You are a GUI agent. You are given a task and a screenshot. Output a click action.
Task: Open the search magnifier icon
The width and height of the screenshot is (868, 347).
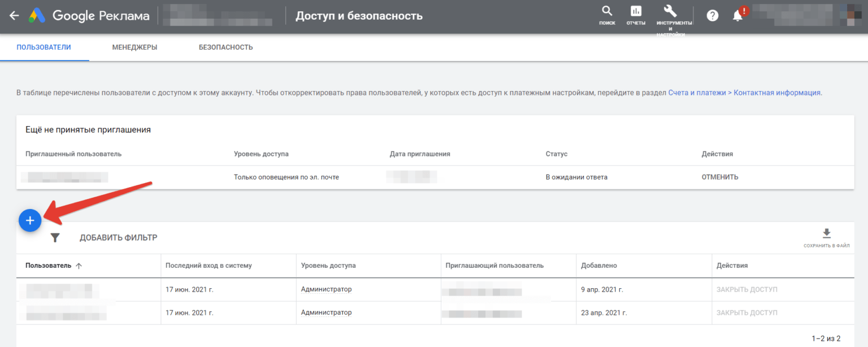(x=607, y=11)
